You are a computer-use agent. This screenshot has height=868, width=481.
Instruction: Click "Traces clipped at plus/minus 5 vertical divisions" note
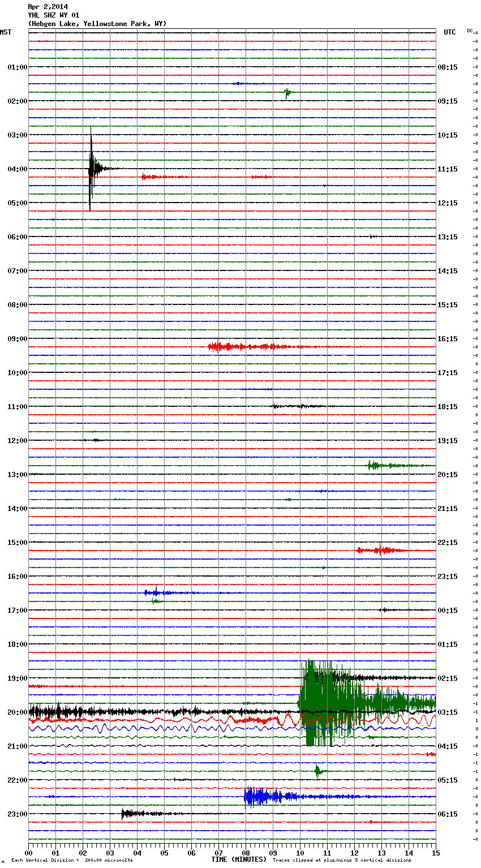(342, 861)
